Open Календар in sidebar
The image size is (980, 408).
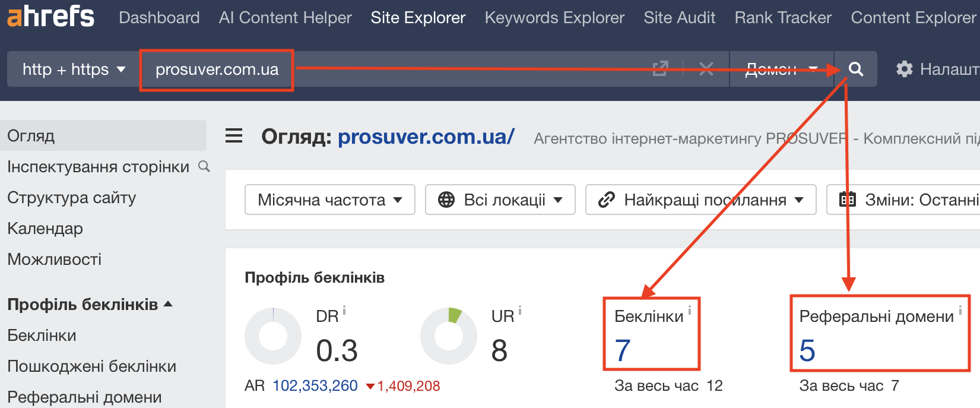tap(45, 228)
